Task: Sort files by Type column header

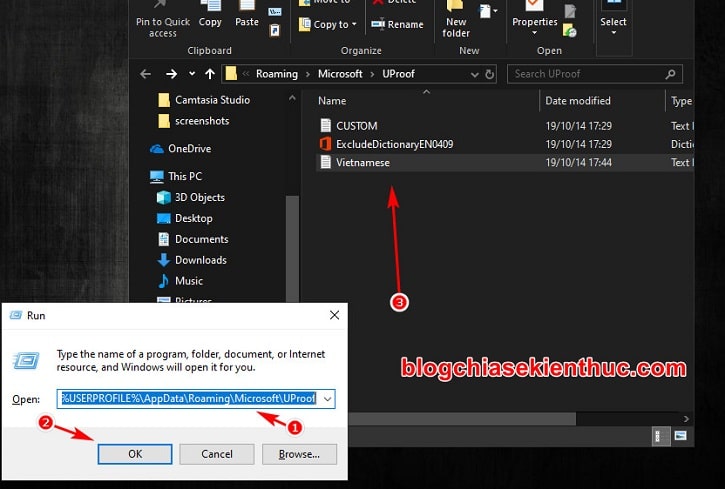Action: point(682,101)
